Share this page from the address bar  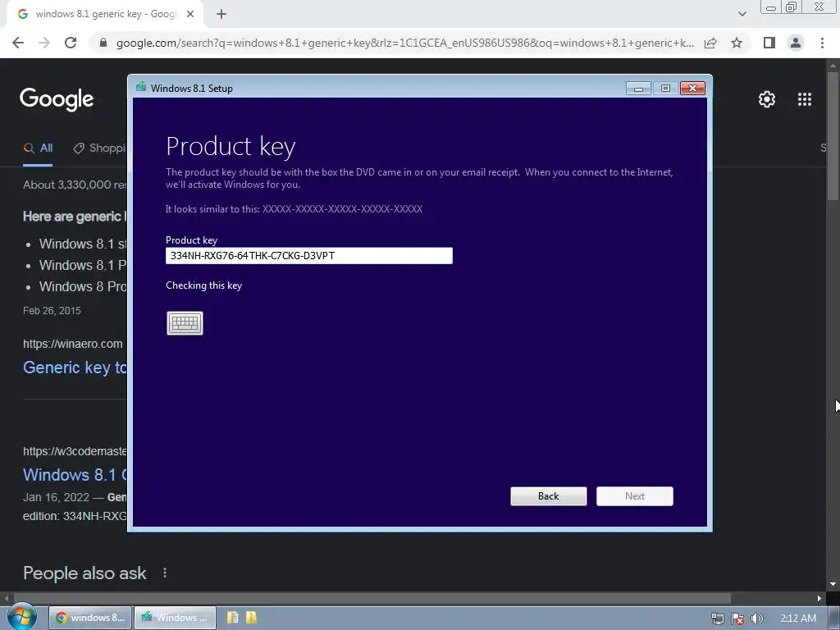point(711,43)
